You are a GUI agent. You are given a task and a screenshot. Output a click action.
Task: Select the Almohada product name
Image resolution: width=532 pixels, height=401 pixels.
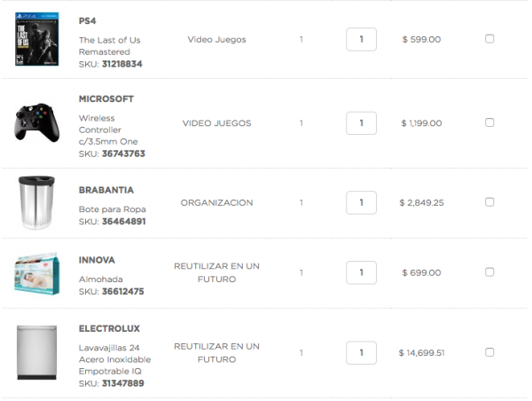101,279
